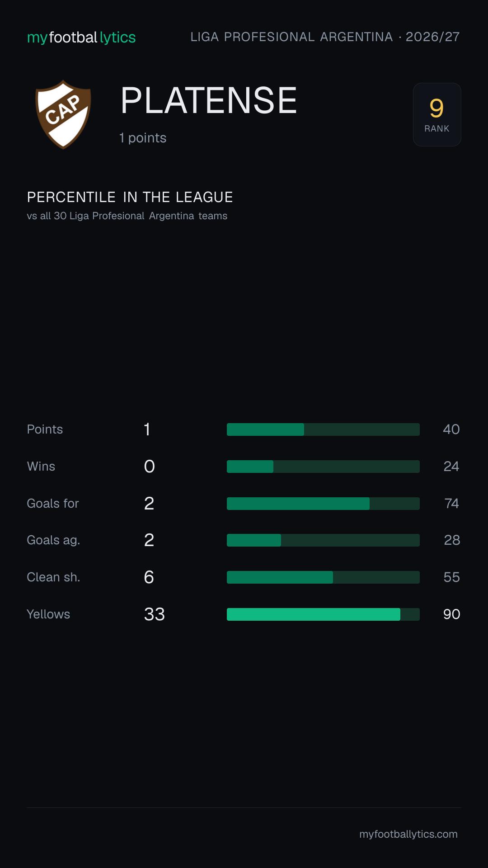
Task: Click the Goals for percentile bar
Action: pos(323,504)
